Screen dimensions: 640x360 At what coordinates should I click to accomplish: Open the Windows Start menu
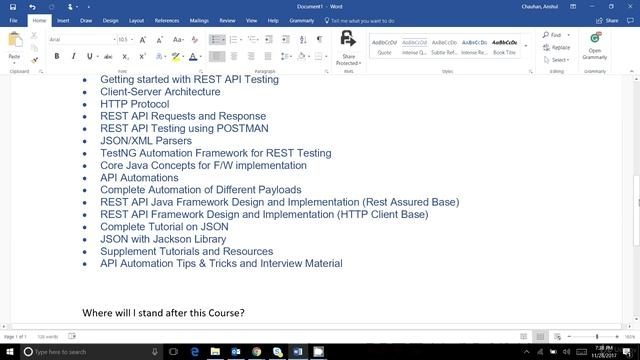click(x=9, y=351)
